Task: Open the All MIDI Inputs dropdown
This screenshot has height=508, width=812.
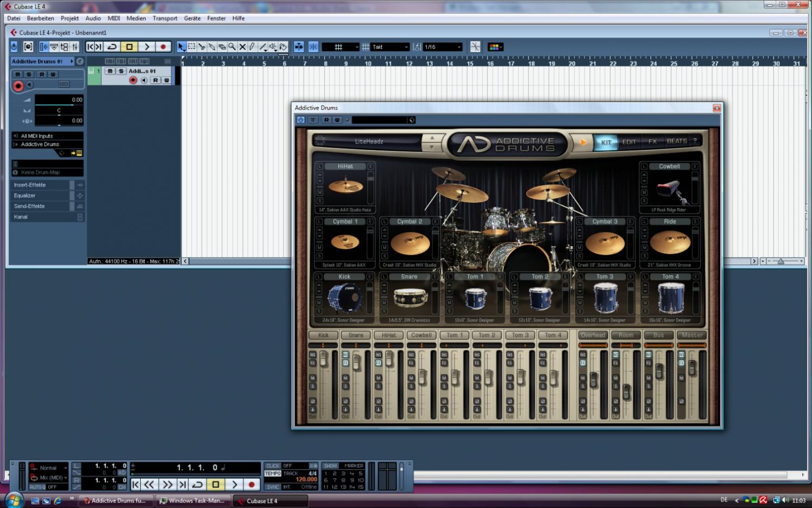Action: [48, 136]
